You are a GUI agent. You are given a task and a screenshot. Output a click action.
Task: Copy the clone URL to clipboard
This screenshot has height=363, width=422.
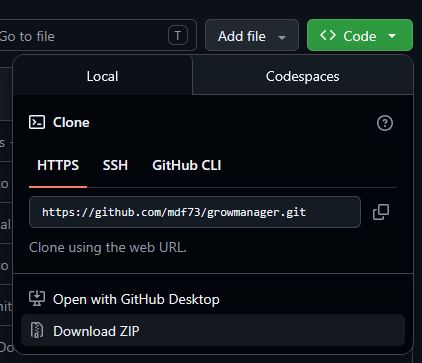pyautogui.click(x=381, y=212)
